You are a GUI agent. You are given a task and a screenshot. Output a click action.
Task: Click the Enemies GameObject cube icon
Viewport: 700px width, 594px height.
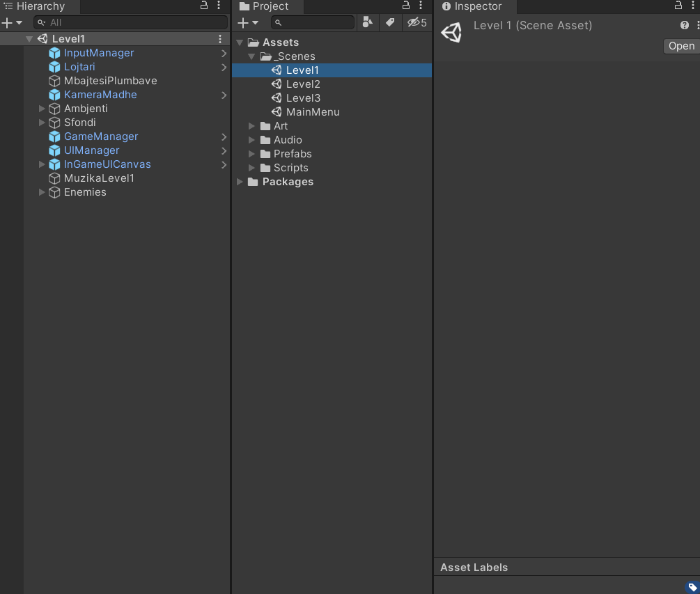click(54, 192)
